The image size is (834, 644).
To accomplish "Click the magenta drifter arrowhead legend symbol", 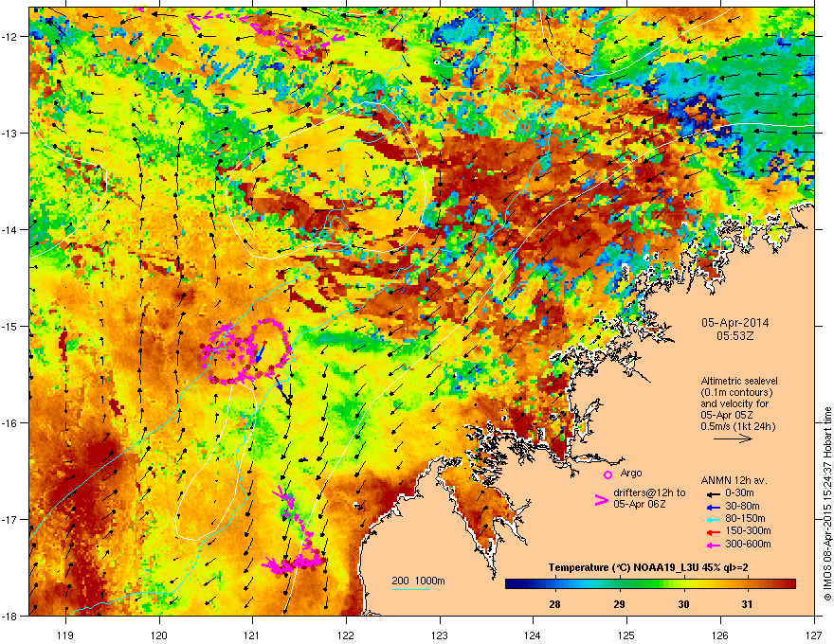I will [x=602, y=500].
